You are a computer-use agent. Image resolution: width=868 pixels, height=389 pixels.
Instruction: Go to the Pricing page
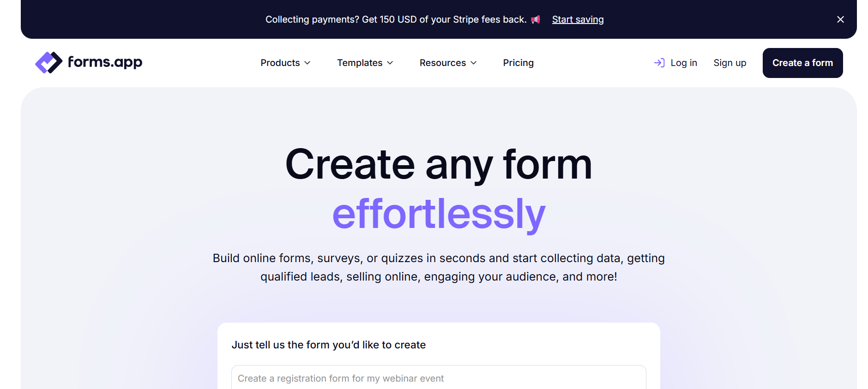coord(518,63)
